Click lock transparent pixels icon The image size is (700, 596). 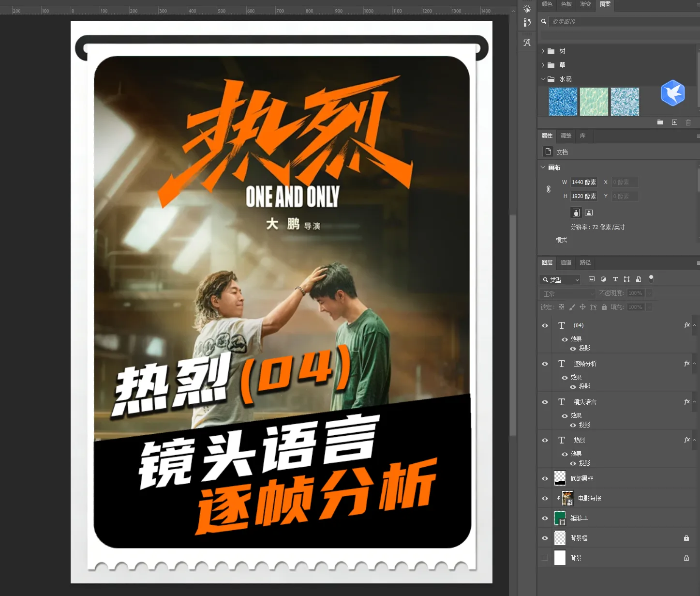pyautogui.click(x=561, y=307)
